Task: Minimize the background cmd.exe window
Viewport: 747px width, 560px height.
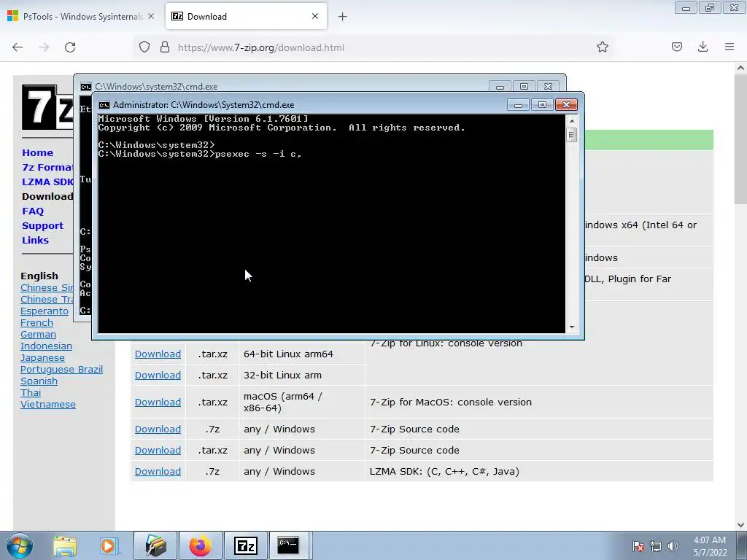Action: pyautogui.click(x=500, y=87)
